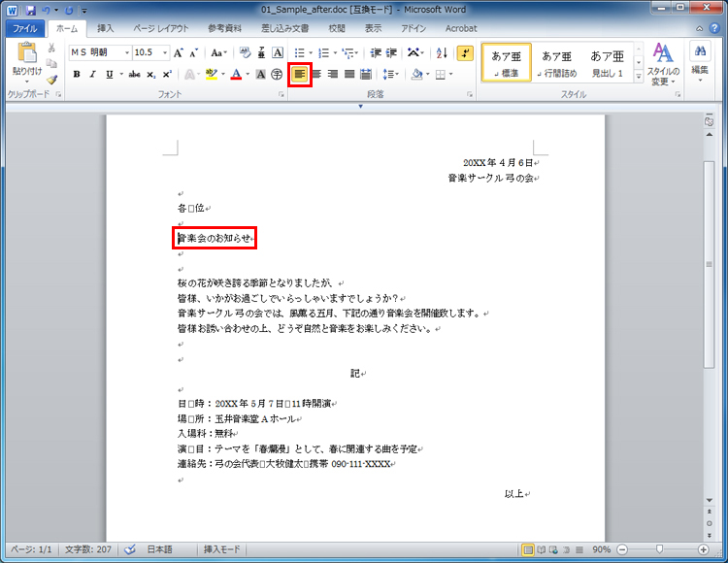Click 挿入モード in the status bar
Viewport: 728px width, 563px height.
coord(222,549)
